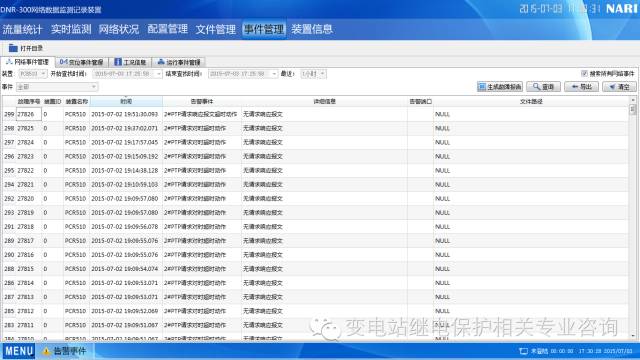Click the 清空 clear icon button

tap(619, 87)
